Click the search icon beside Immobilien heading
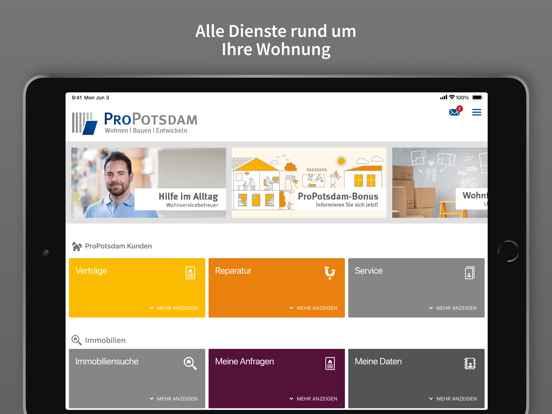552x414 pixels. pos(76,340)
